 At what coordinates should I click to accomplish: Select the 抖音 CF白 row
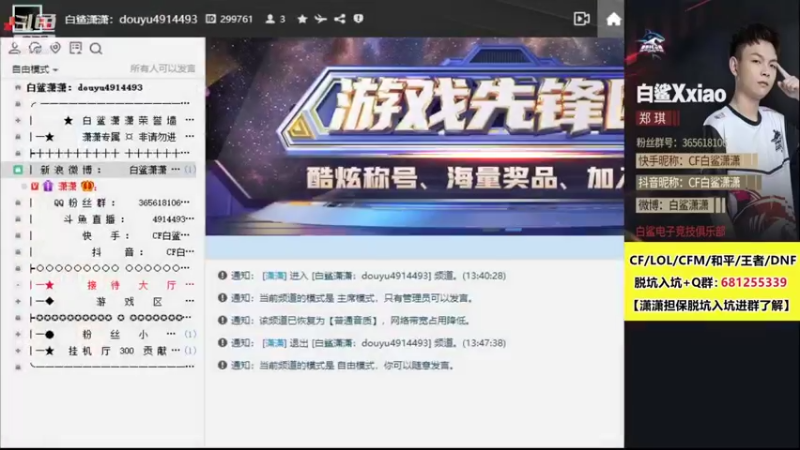point(105,252)
